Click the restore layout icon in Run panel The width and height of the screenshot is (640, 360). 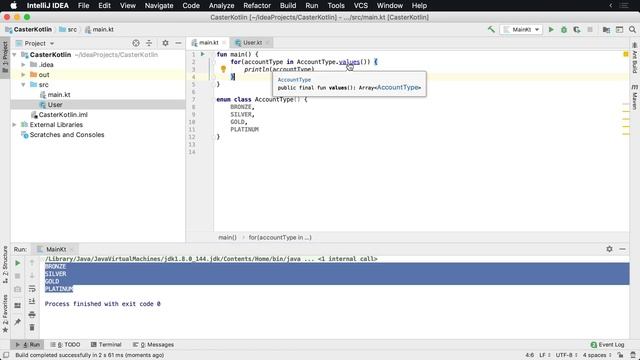click(18, 305)
